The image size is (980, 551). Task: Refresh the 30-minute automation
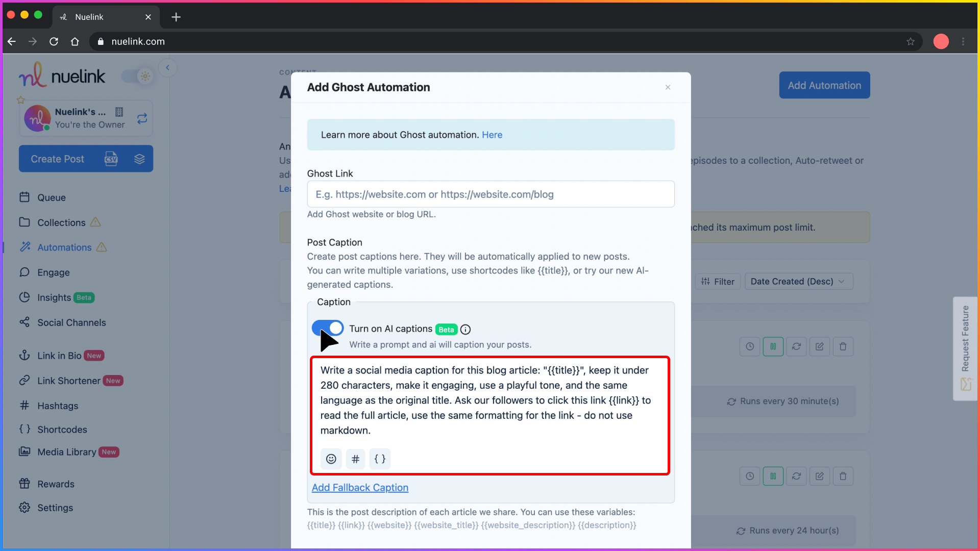pos(796,346)
